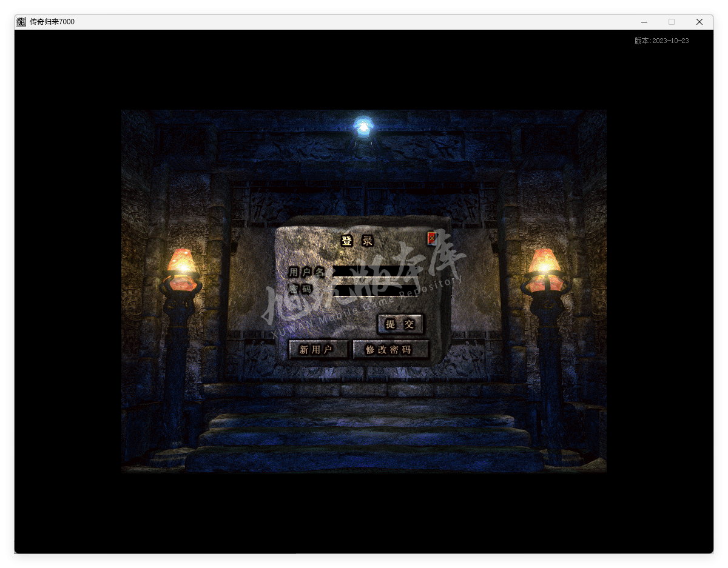Select the 修改密码 change password button
728x568 pixels.
(390, 350)
